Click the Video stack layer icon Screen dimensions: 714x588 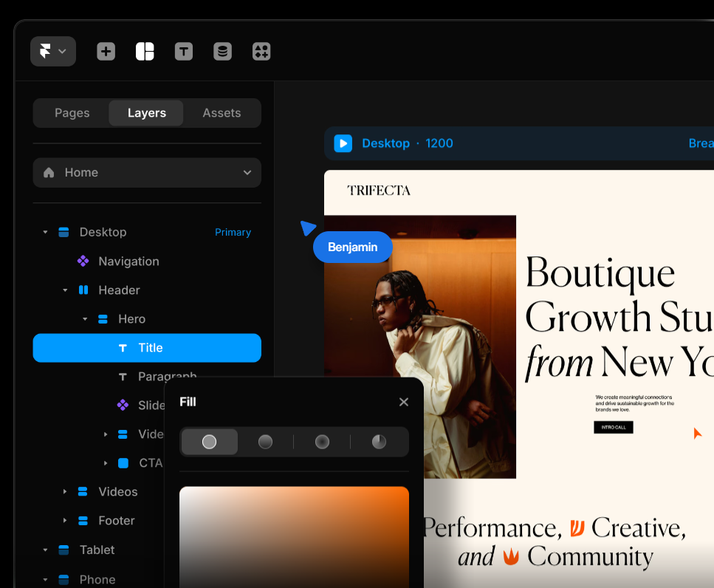[123, 434]
